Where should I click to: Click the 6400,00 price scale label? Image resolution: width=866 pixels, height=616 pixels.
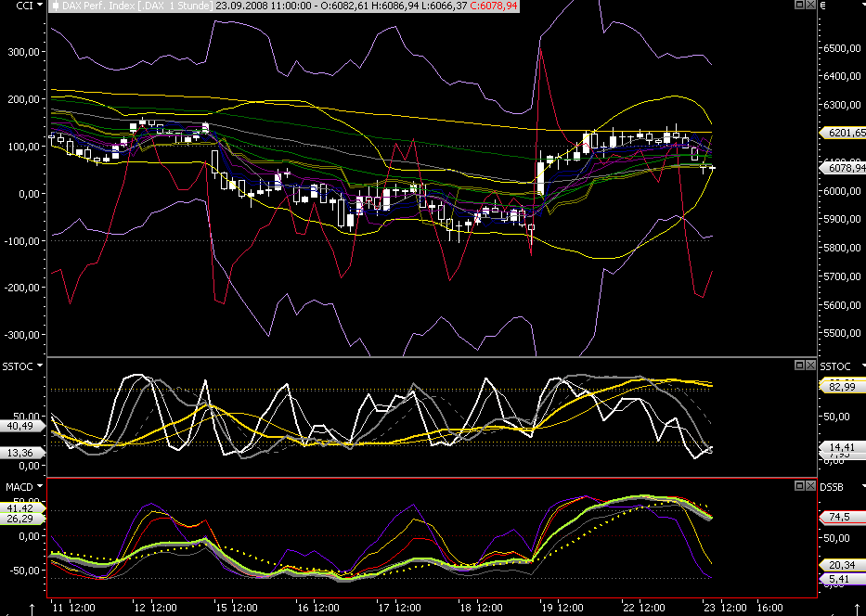point(842,76)
